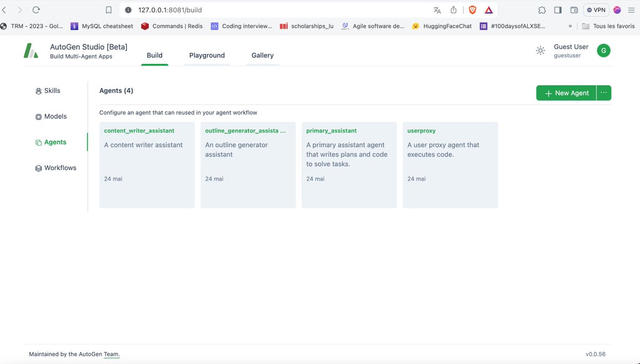Open the extensions puzzle icon
640x364 pixels.
(542, 10)
